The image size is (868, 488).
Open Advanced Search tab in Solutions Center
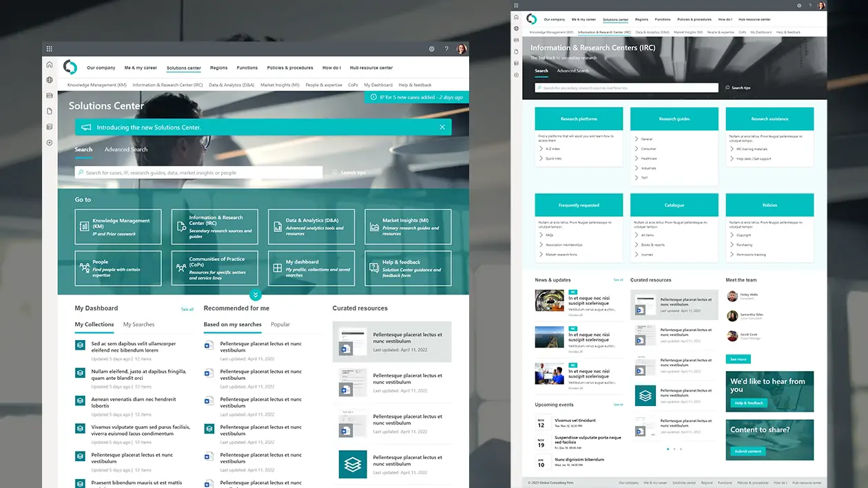point(126,149)
